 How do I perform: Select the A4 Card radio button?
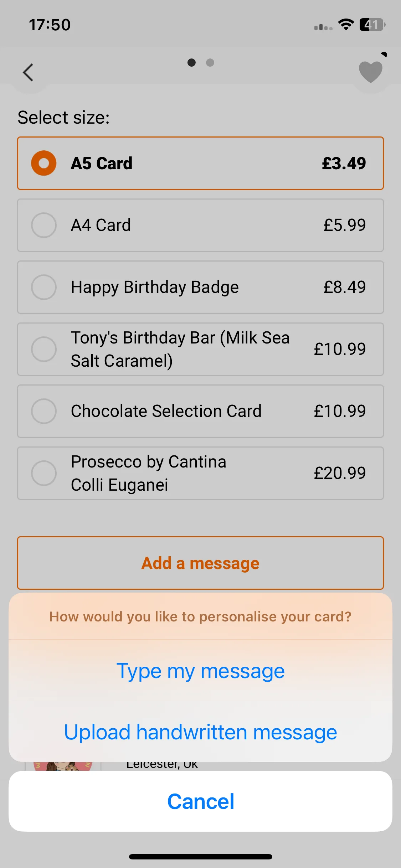point(44,225)
